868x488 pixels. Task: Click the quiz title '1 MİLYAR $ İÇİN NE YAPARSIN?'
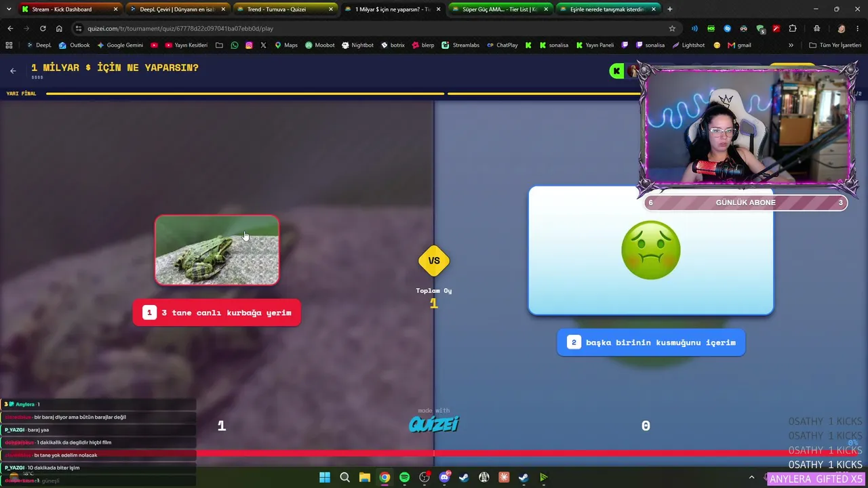115,68
